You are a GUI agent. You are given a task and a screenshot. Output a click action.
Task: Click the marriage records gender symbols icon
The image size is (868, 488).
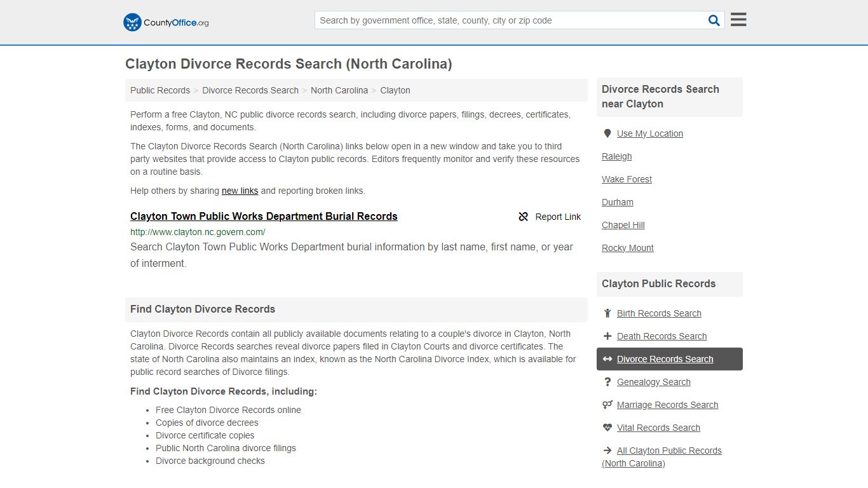click(x=607, y=405)
